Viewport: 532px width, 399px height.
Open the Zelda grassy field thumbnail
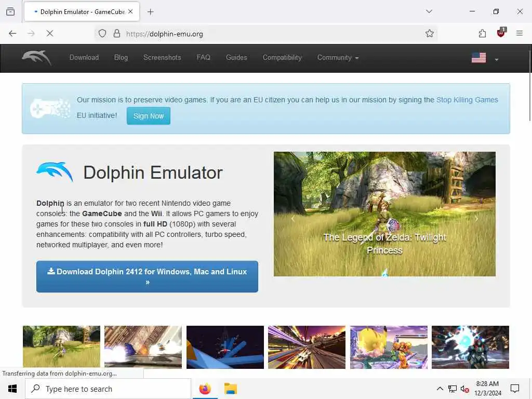tap(61, 347)
